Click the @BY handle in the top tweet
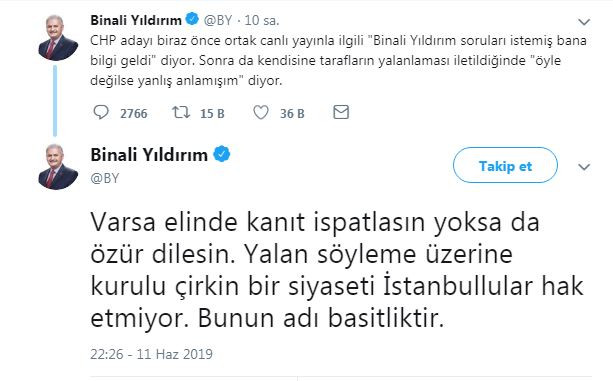The width and height of the screenshot is (613, 381). [x=218, y=20]
